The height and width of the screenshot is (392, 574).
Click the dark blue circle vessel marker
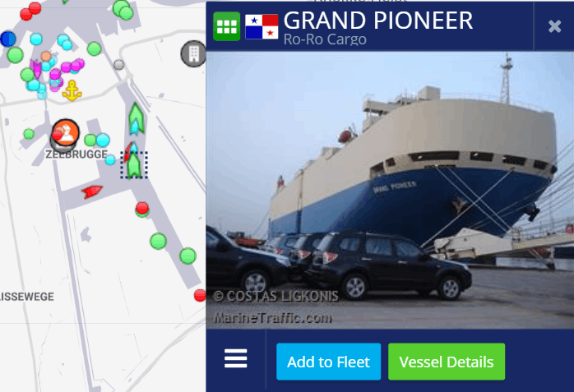pyautogui.click(x=8, y=39)
